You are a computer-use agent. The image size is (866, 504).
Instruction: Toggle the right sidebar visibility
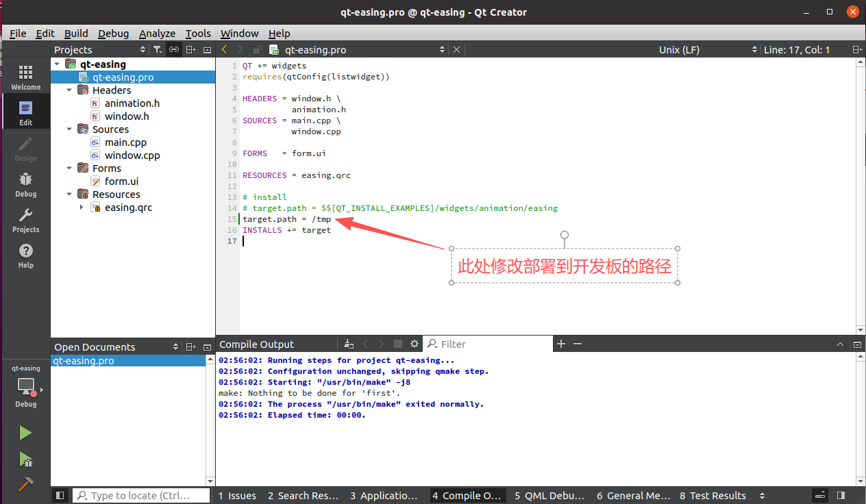point(841,495)
